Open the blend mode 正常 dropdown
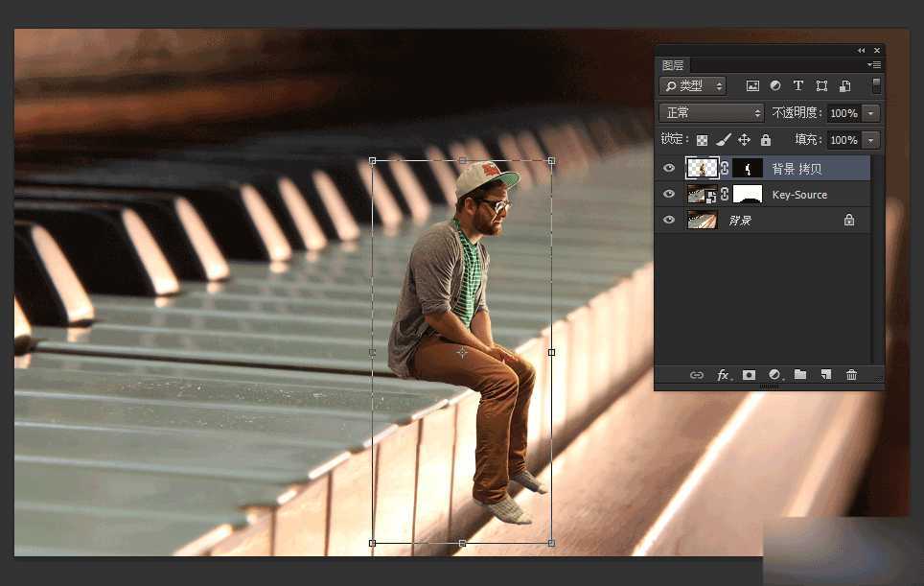Viewport: 924px width, 586px height. click(x=711, y=113)
